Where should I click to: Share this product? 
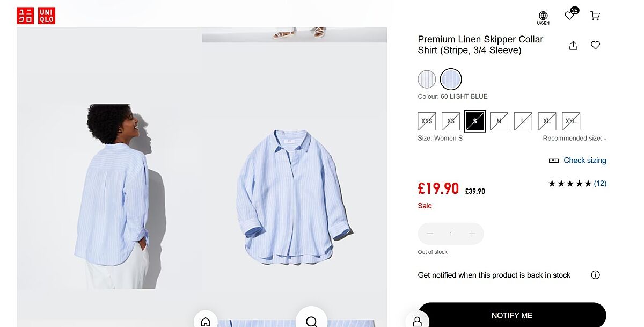tap(573, 46)
